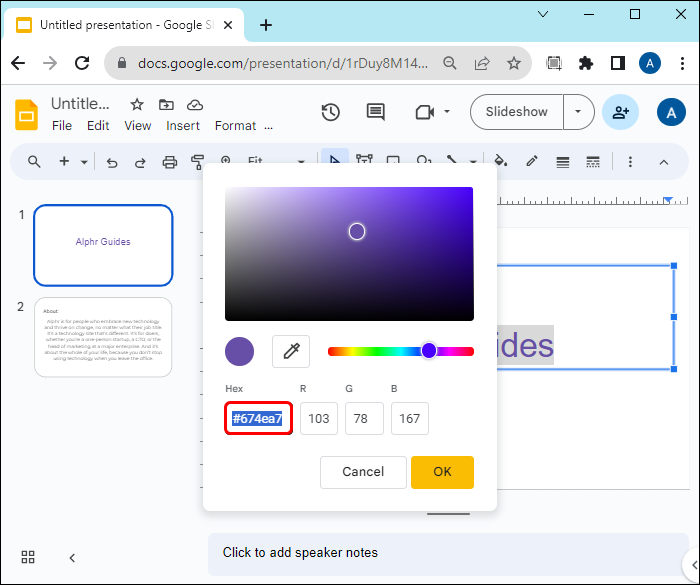Select slide 2 thumbnail About
Screen dimensions: 700x585
(x=103, y=337)
